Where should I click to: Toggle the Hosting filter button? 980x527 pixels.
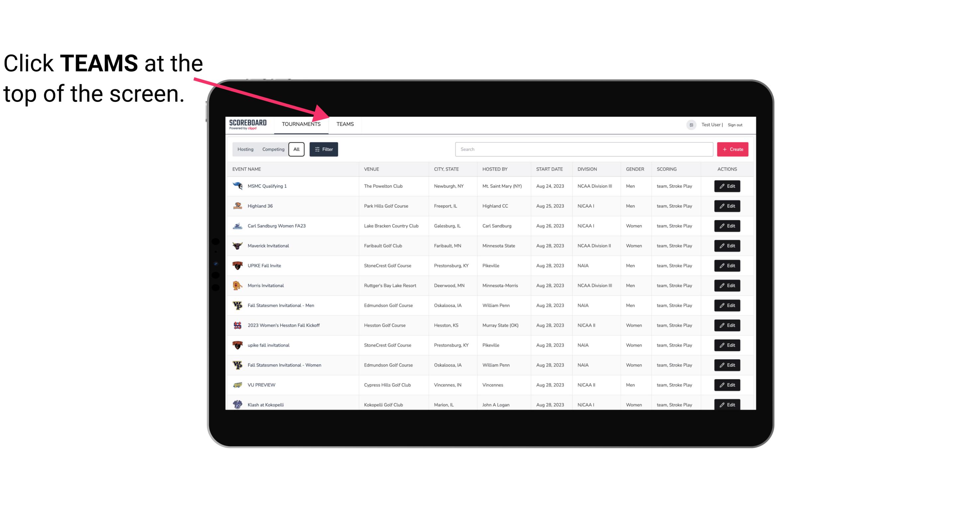pos(245,149)
